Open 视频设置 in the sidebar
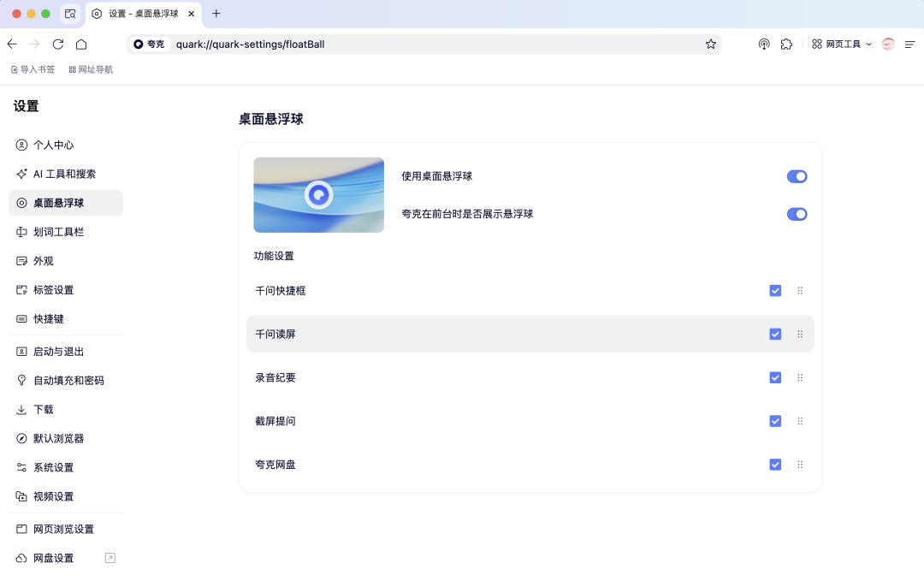 coord(66,497)
